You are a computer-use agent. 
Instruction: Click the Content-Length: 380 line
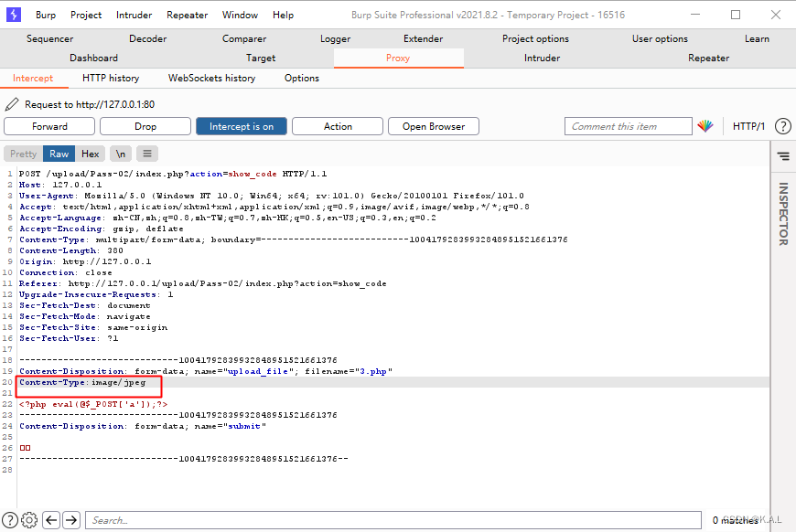click(x=71, y=250)
